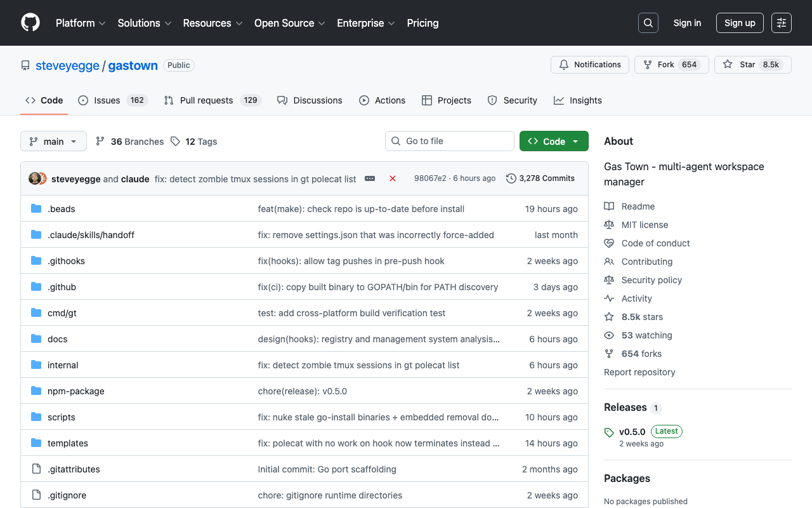Open the main branch dropdown

point(53,141)
